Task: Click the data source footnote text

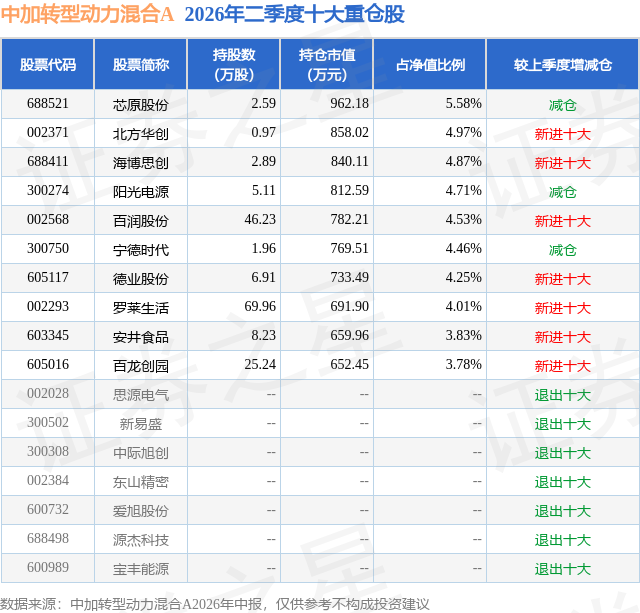Action: (215, 604)
